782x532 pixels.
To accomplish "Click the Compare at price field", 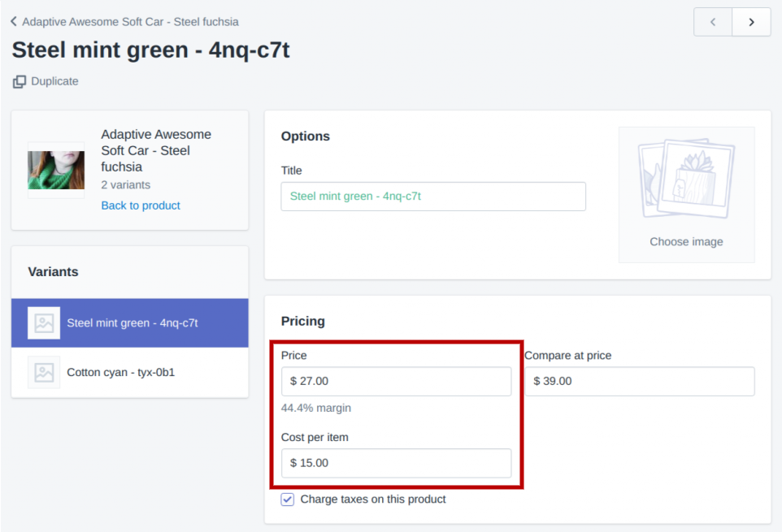I will (x=639, y=381).
